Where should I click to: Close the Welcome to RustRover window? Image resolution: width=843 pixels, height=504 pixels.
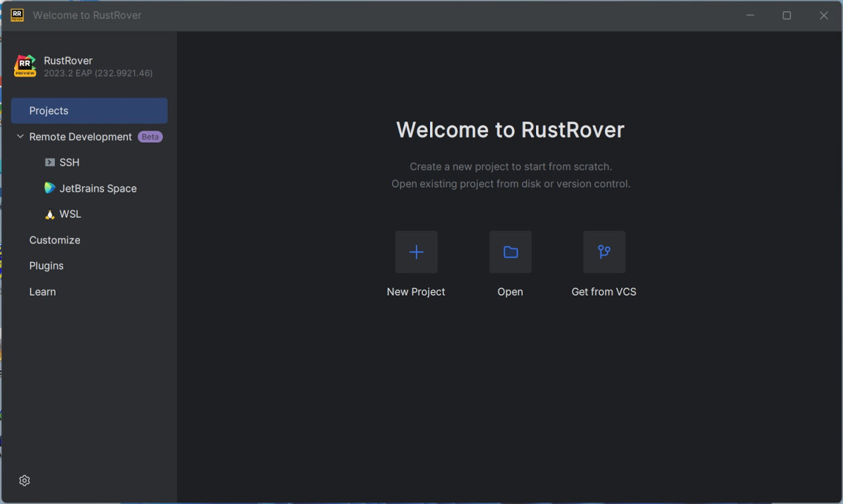824,15
